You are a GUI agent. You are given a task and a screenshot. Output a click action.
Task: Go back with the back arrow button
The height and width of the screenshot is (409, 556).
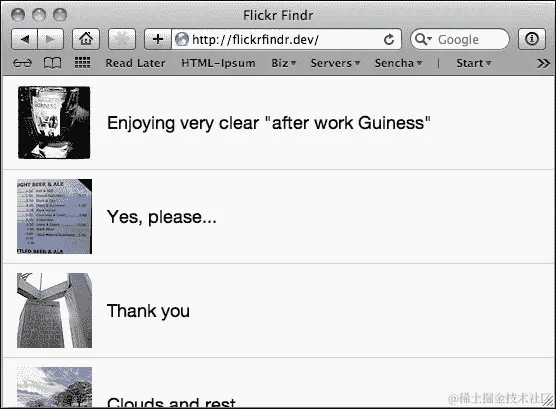coord(24,39)
